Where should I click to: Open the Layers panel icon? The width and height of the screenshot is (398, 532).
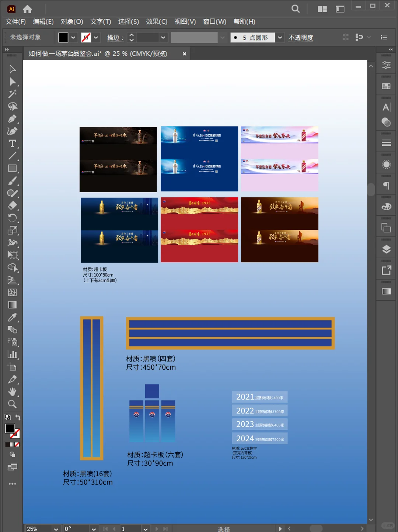pos(386,249)
